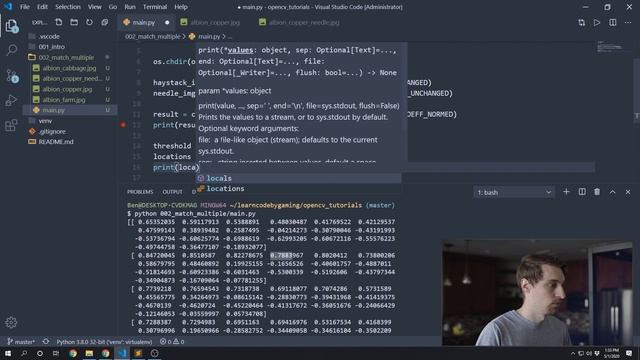Switch to the main.py editor tab
This screenshot has height=360, width=640.
click(x=146, y=22)
